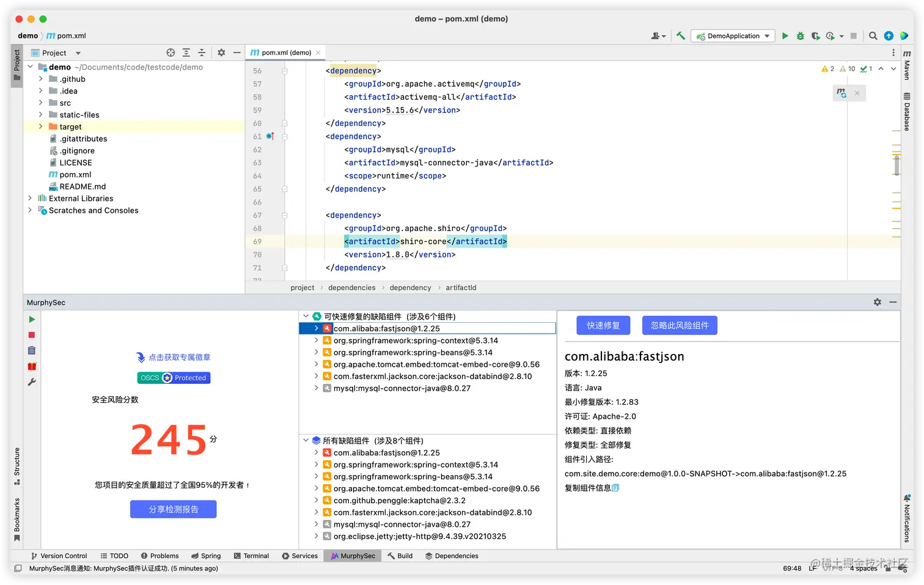
Task: Expand the src folder
Action: (40, 103)
